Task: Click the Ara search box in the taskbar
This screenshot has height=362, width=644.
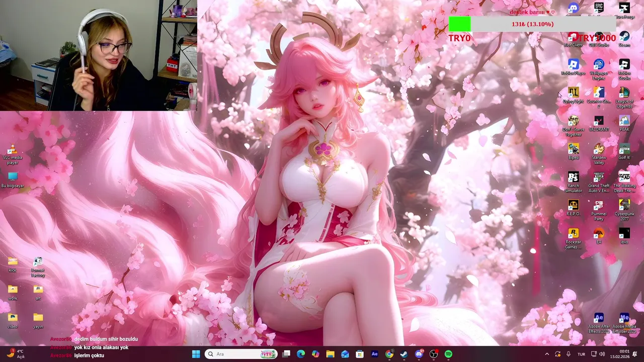Action: click(x=241, y=354)
